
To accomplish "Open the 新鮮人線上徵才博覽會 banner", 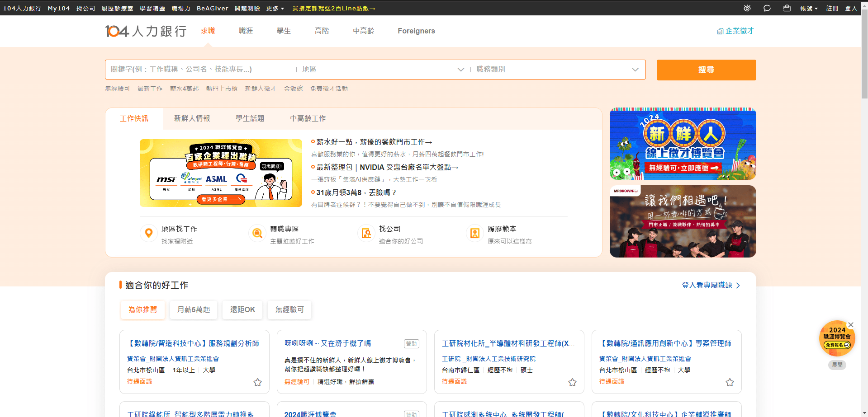I will coord(683,144).
